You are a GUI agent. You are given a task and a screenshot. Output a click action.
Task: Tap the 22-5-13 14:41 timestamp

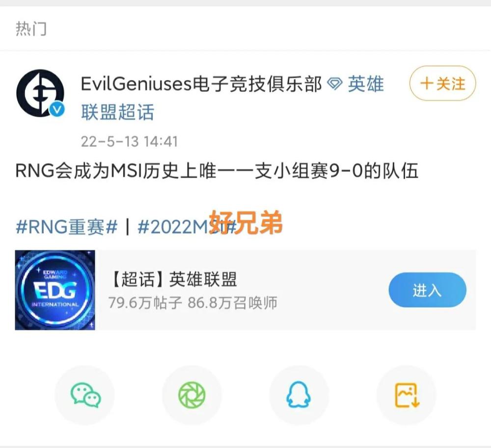click(129, 141)
